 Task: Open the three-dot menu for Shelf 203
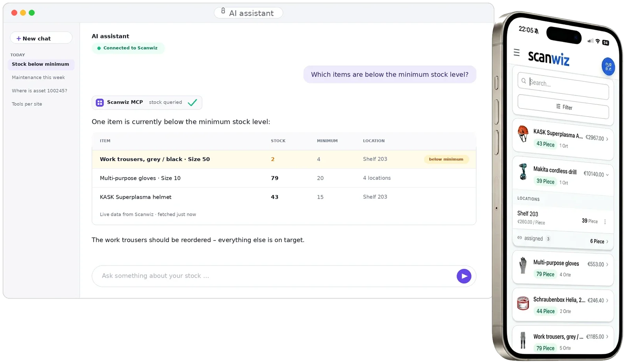(x=605, y=222)
